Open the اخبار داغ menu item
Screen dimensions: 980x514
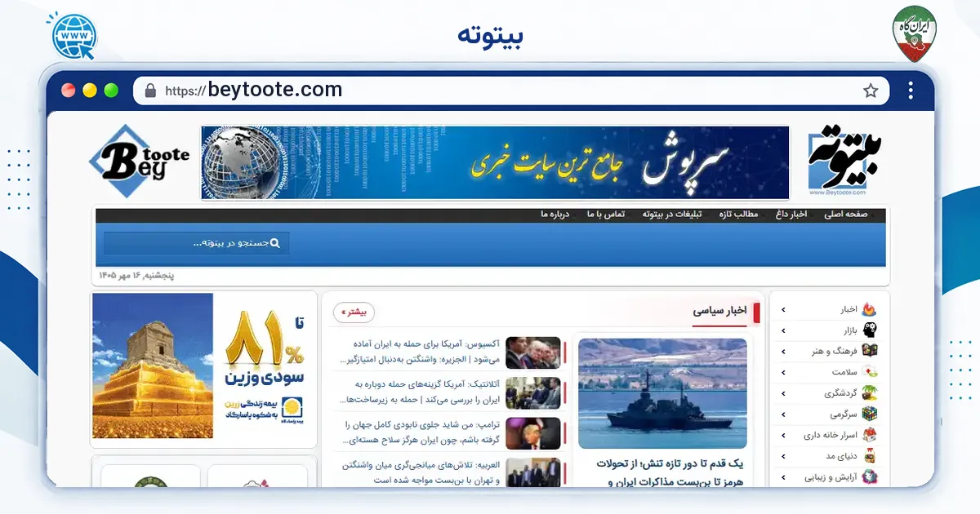[791, 215]
